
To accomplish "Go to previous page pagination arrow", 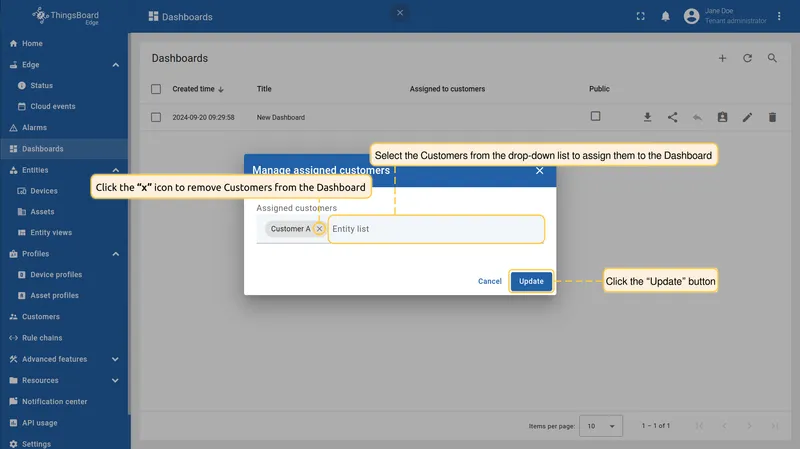I will point(724,426).
